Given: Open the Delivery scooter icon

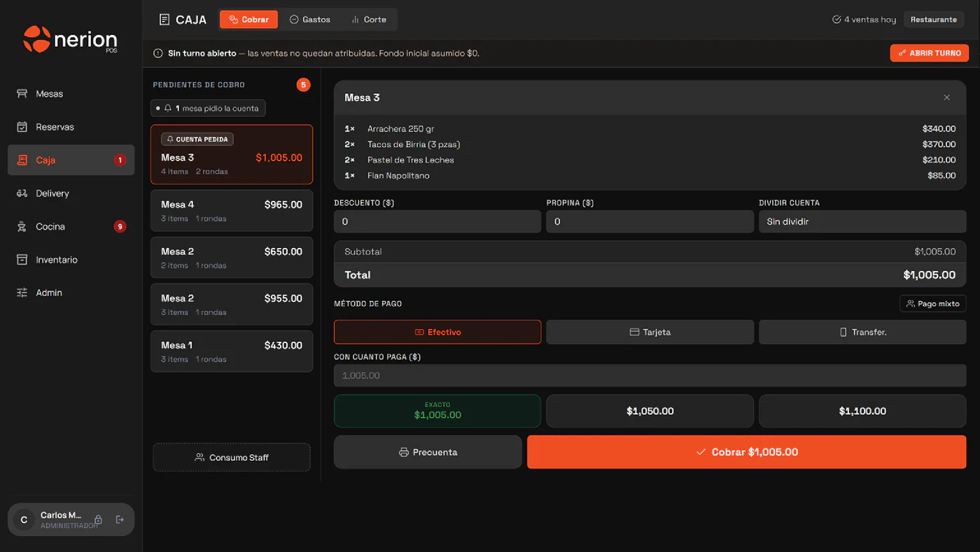Looking at the screenshot, I should pyautogui.click(x=22, y=193).
